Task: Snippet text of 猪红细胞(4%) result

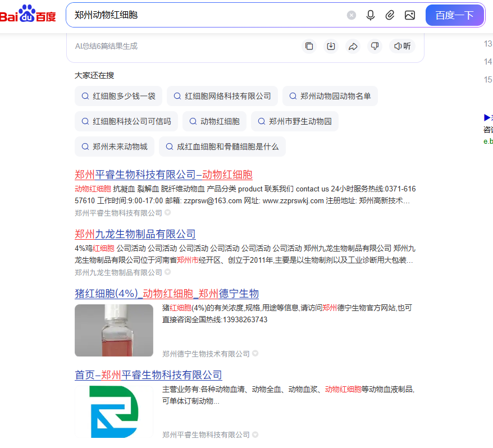Action: click(287, 313)
